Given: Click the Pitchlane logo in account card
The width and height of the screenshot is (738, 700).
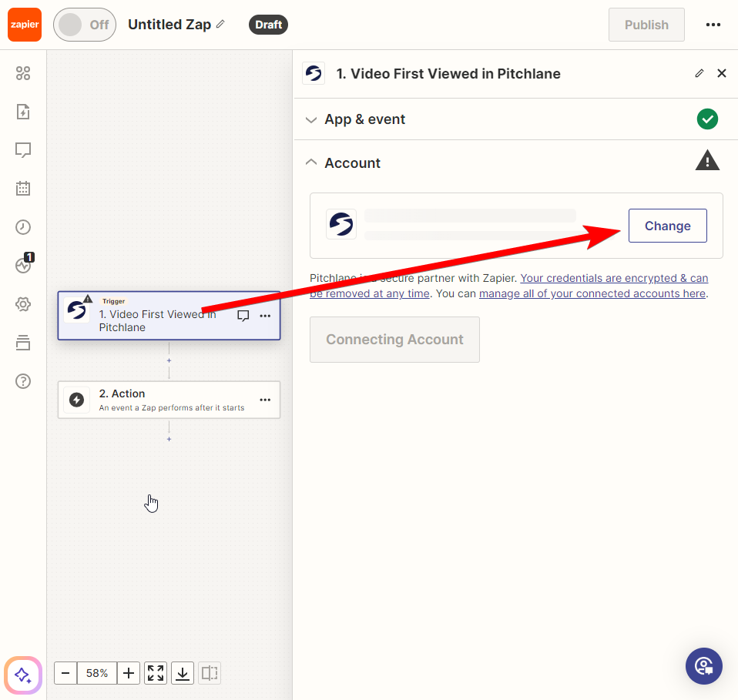Looking at the screenshot, I should [x=341, y=224].
